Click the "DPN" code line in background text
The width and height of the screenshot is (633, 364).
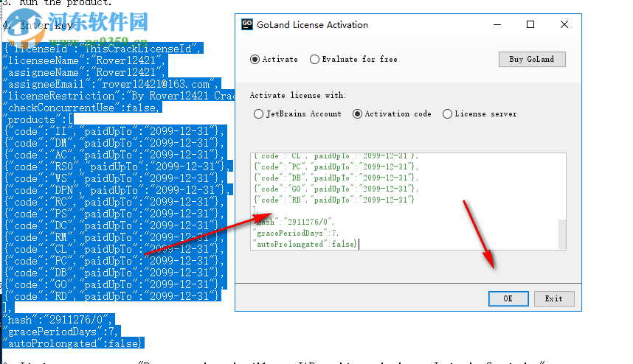point(117,190)
